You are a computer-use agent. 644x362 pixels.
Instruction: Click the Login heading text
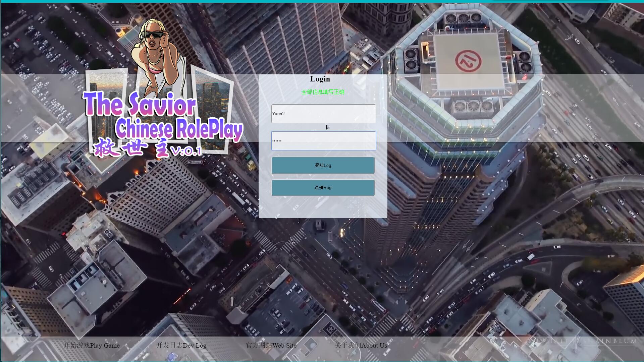point(320,79)
